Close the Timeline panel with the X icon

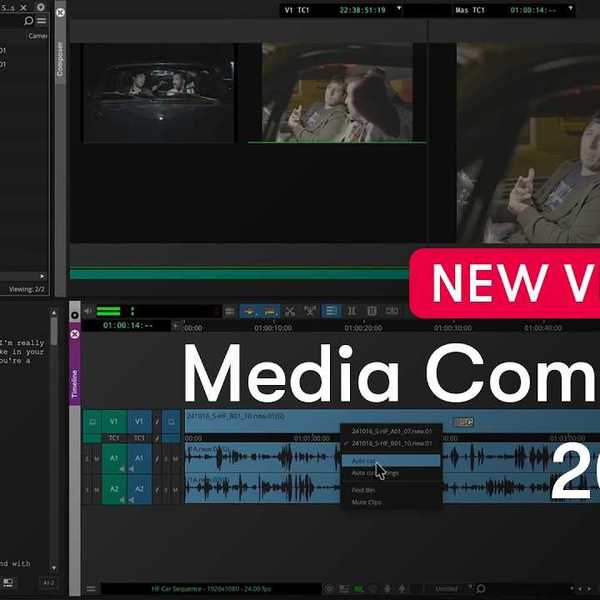[x=75, y=334]
